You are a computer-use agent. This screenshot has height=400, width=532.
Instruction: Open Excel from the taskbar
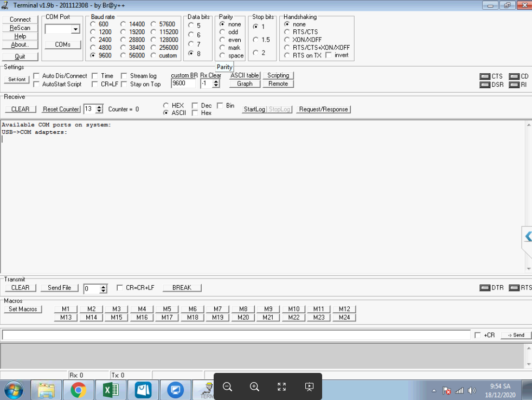click(111, 390)
